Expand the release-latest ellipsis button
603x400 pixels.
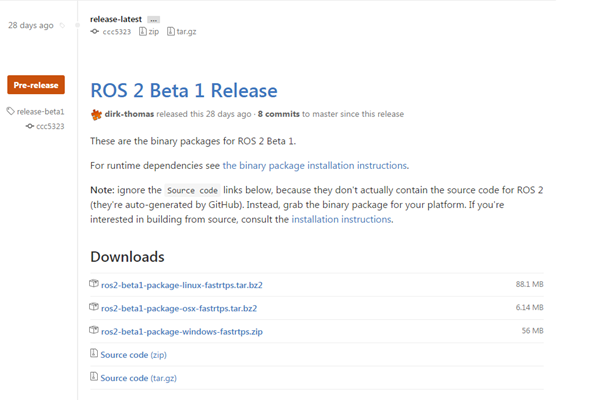[153, 20]
